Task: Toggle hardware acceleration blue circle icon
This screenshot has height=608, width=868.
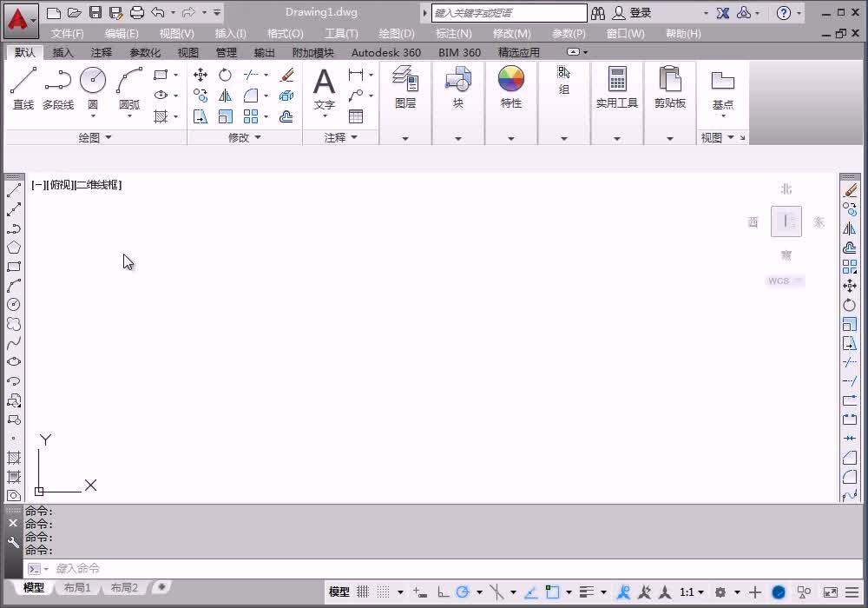Action: click(779, 592)
